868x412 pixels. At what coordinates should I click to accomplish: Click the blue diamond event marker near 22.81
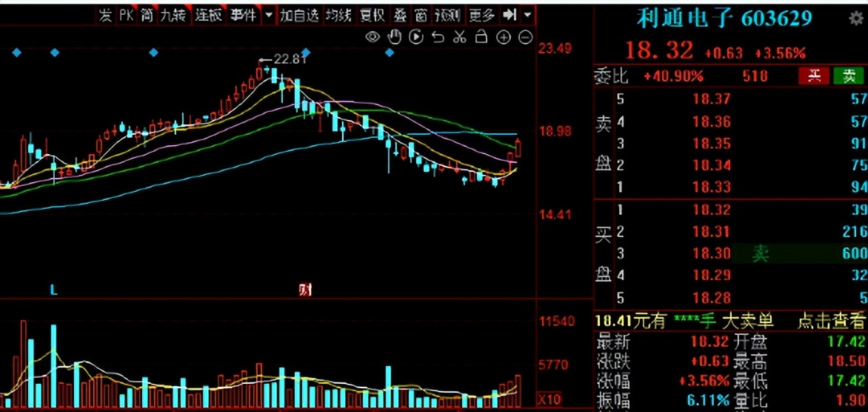tap(306, 53)
